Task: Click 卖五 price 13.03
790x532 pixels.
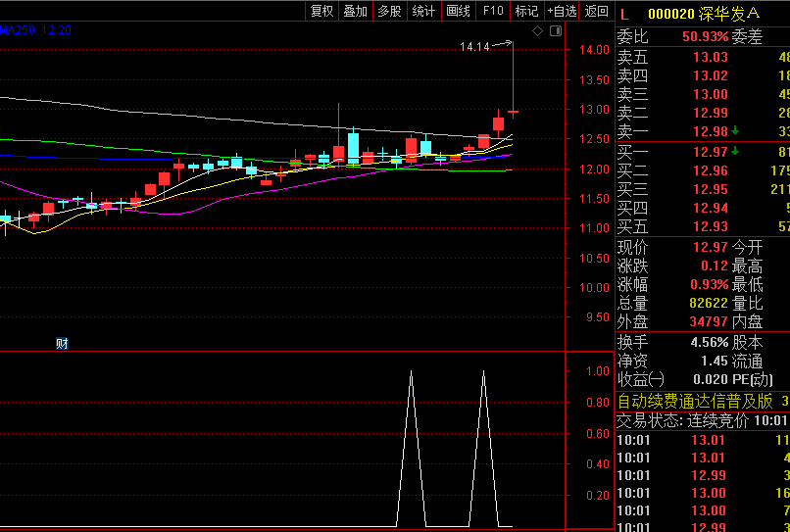Action: [x=711, y=57]
